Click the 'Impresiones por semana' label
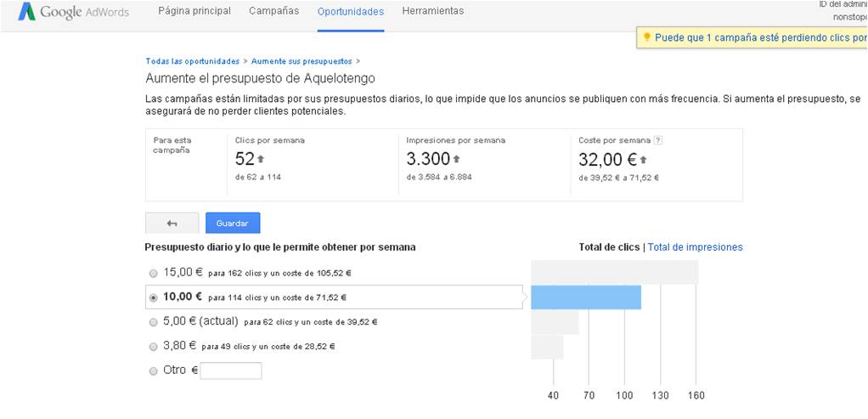 tap(455, 140)
